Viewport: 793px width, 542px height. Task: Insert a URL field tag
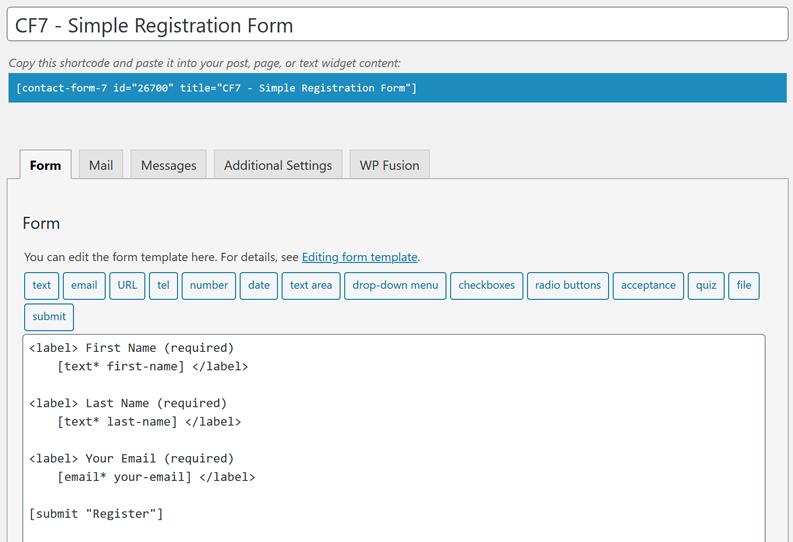point(127,286)
